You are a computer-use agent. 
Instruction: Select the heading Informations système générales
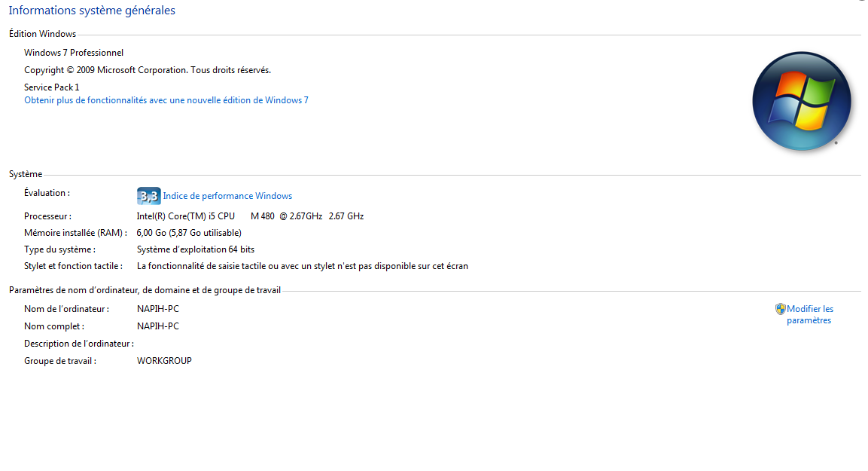coord(92,11)
